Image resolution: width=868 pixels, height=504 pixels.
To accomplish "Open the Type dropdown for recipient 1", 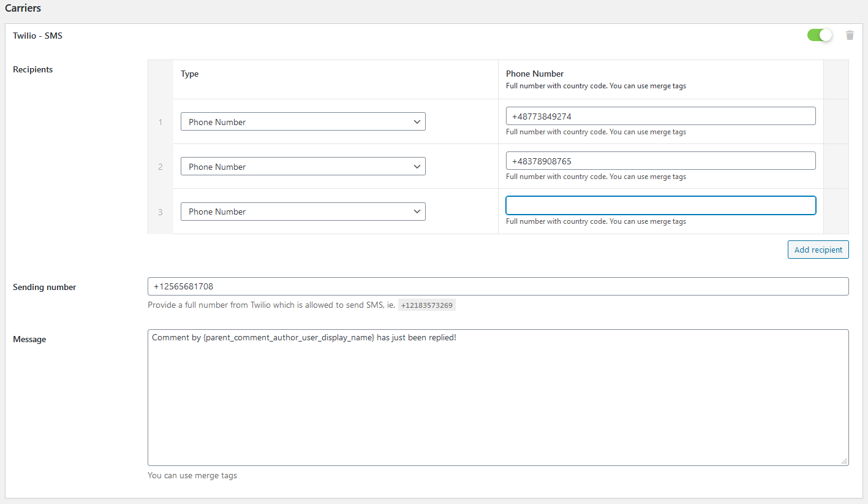I will (303, 122).
